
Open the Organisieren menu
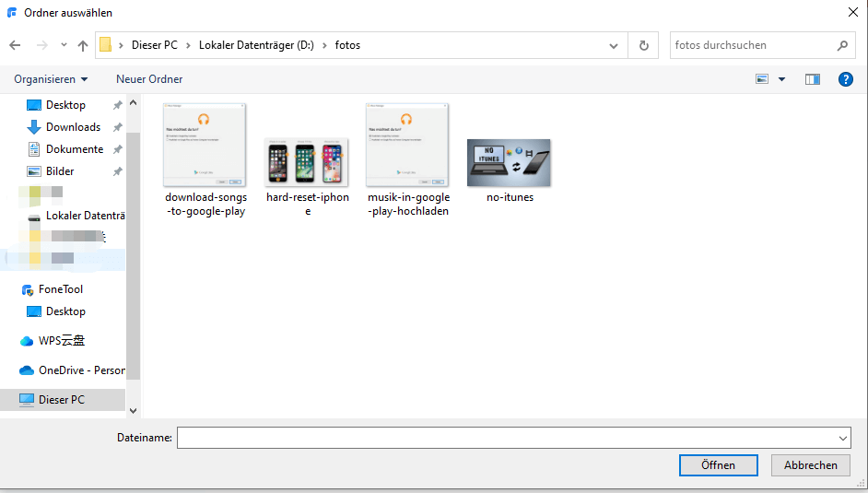coord(51,79)
